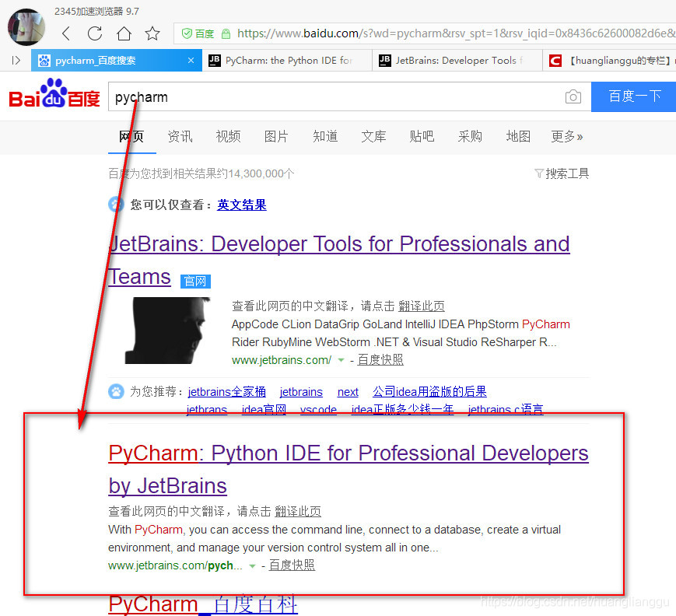Click 翻译此页 under PyCharm result
The image size is (676, 616).
[x=298, y=511]
